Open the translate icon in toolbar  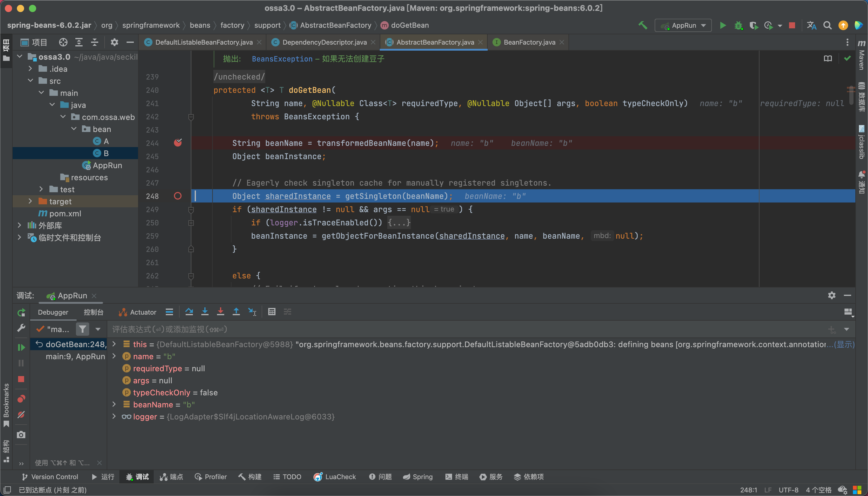pos(811,25)
